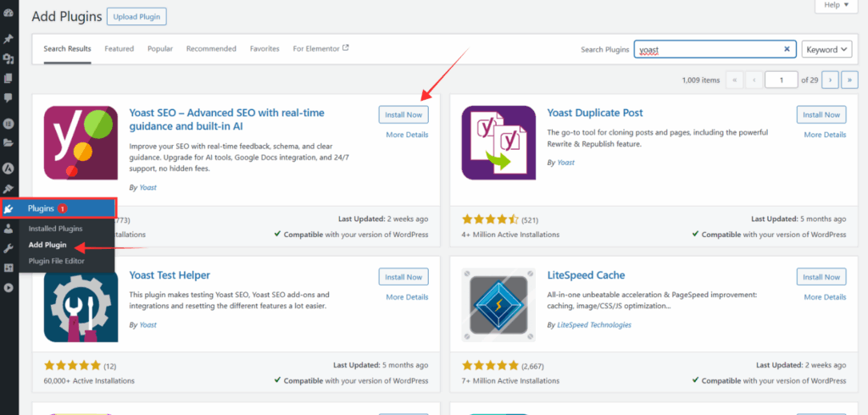Image resolution: width=868 pixels, height=415 pixels.
Task: Click '4+ Million Active Installations' text
Action: (510, 234)
